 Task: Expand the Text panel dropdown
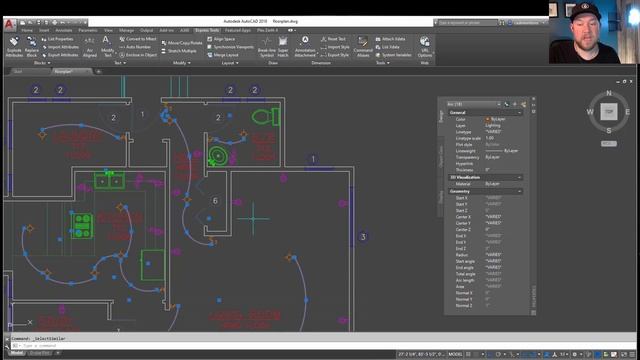click(120, 63)
